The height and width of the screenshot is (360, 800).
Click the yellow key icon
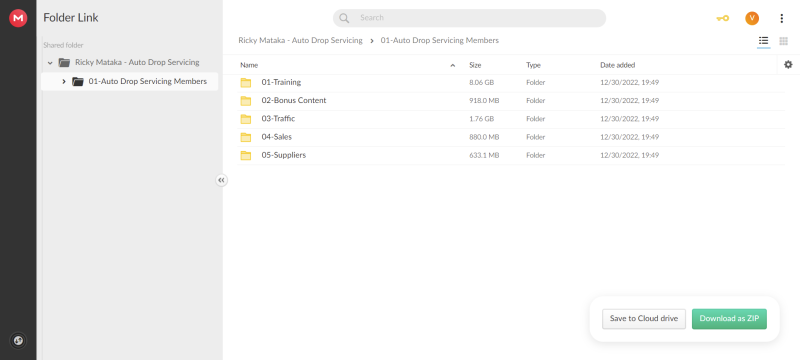pyautogui.click(x=722, y=18)
